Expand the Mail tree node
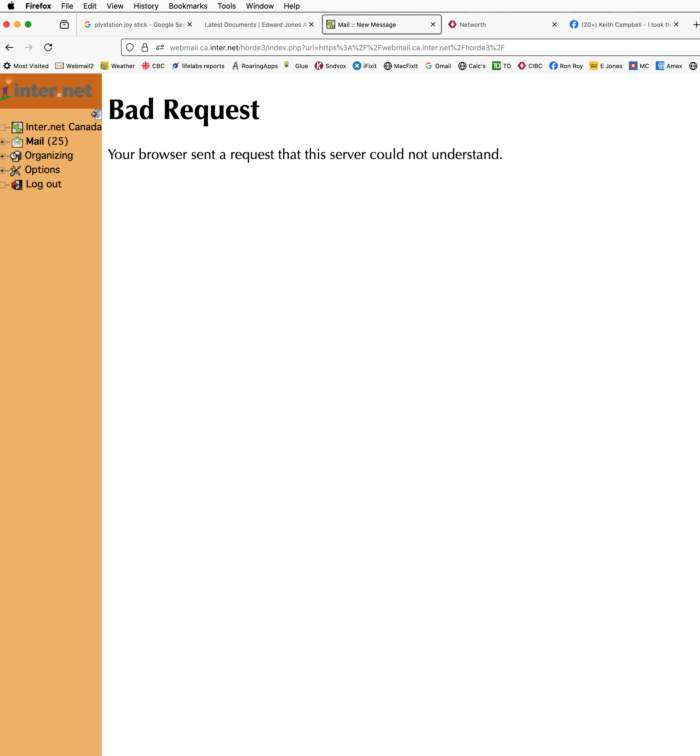Viewport: 700px width, 756px height. point(3,142)
